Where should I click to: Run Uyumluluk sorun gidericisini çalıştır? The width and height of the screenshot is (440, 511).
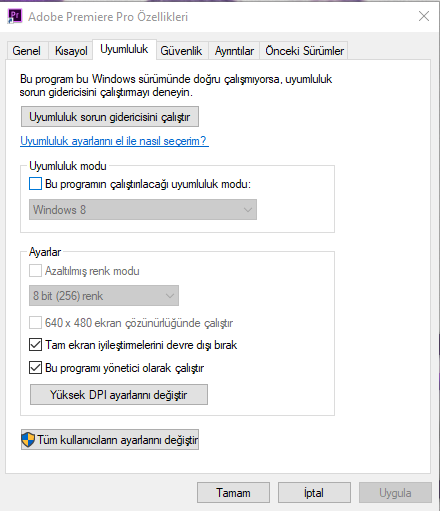tap(110, 117)
